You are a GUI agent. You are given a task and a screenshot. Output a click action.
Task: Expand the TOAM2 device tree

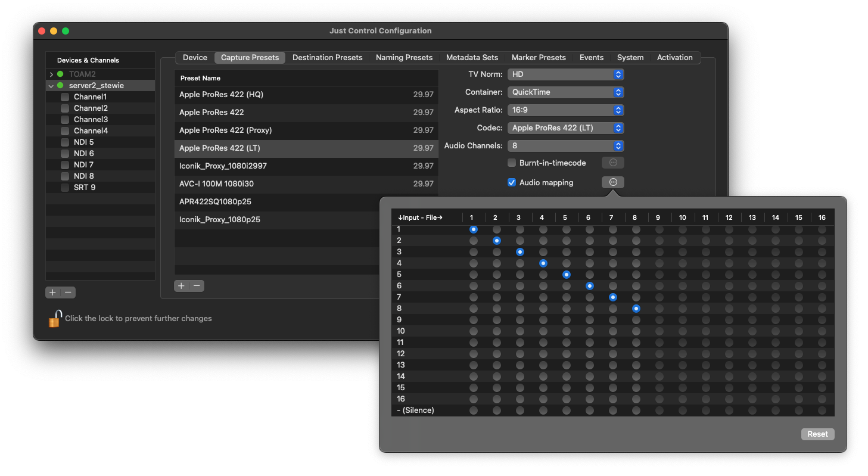click(x=51, y=74)
